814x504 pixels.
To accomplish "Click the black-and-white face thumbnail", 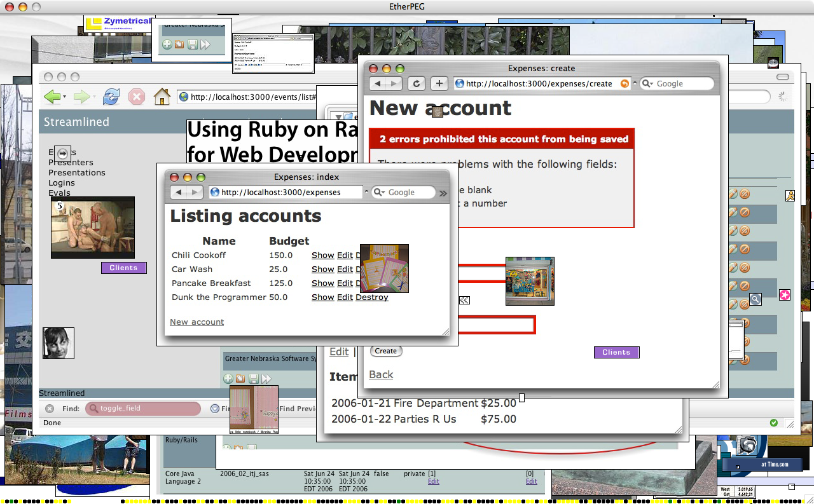I will tap(59, 343).
